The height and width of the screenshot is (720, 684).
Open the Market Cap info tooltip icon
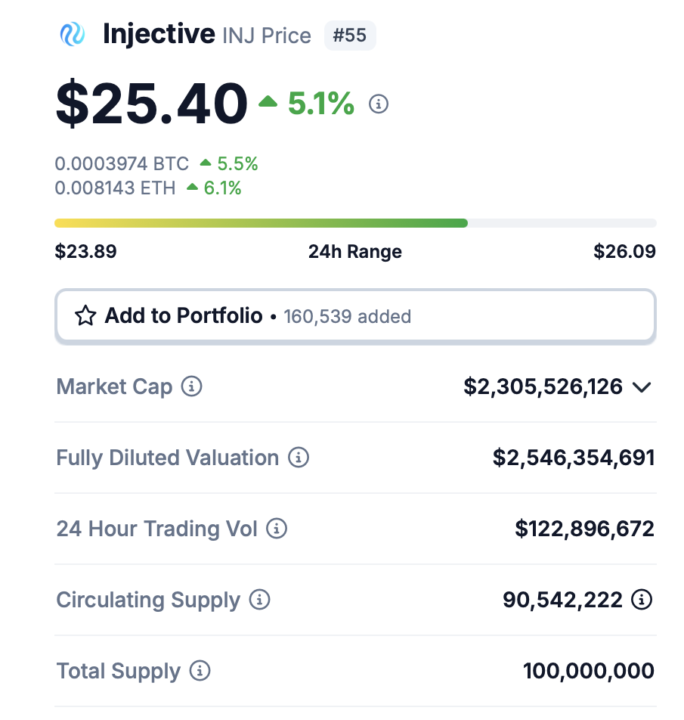coord(192,386)
